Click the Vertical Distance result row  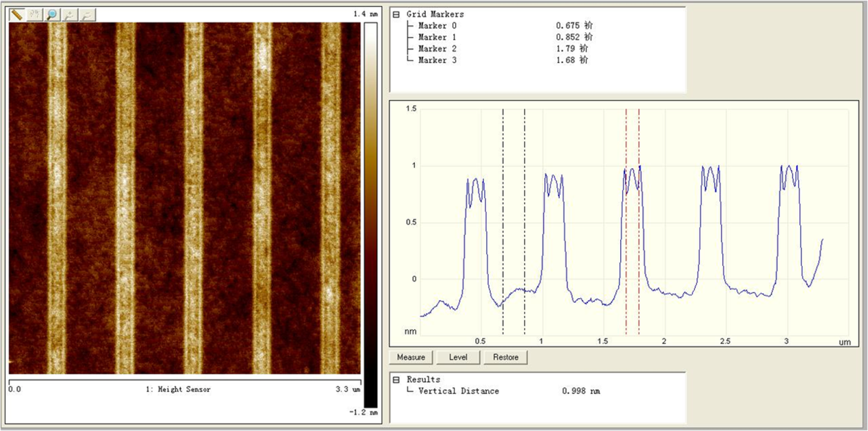tap(459, 391)
